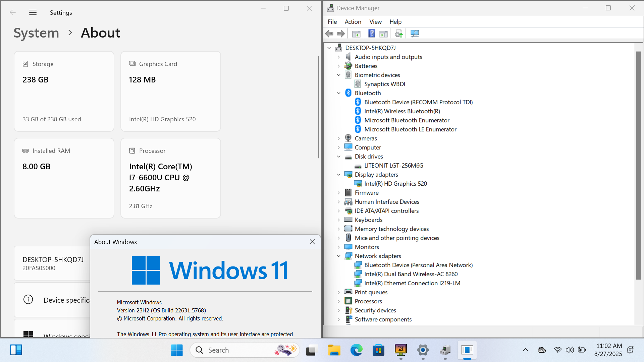Select Bluetooth Device (RFCOMM Protocol TDI)

(418, 102)
